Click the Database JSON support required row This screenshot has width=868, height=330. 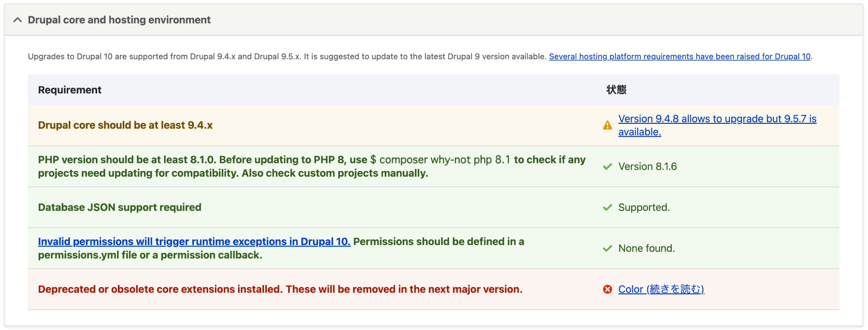click(x=433, y=207)
